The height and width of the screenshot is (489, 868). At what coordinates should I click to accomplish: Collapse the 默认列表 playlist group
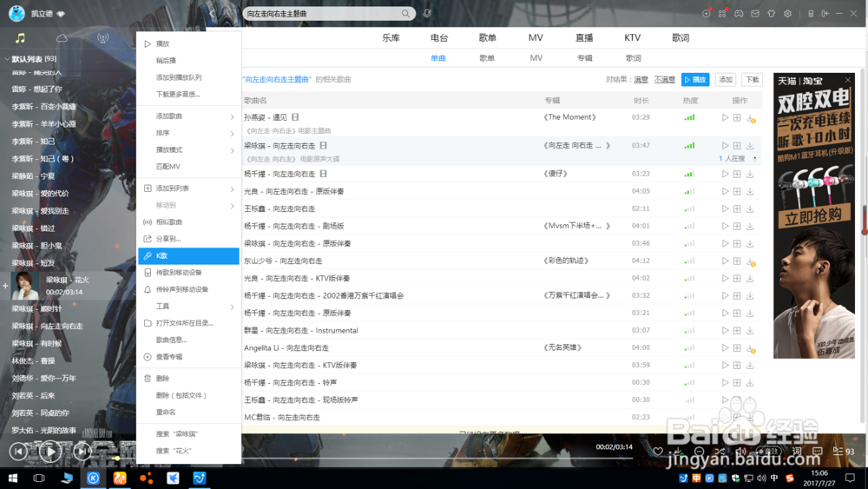click(x=7, y=59)
